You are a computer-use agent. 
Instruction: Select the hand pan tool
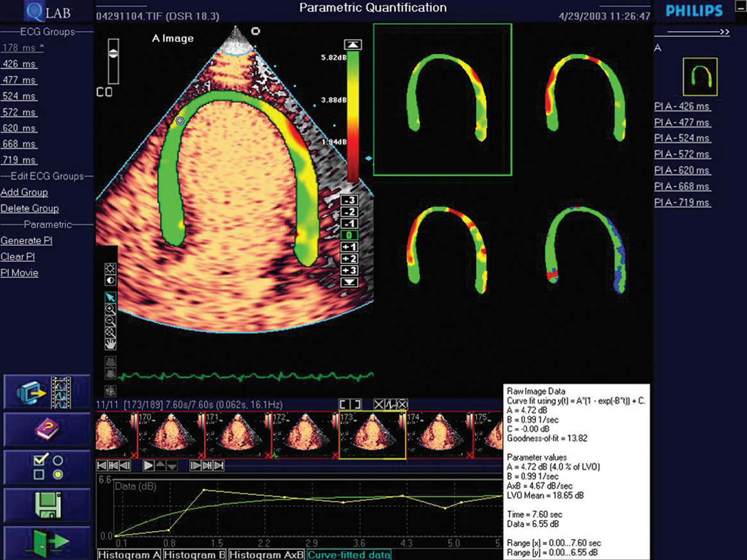point(111,344)
